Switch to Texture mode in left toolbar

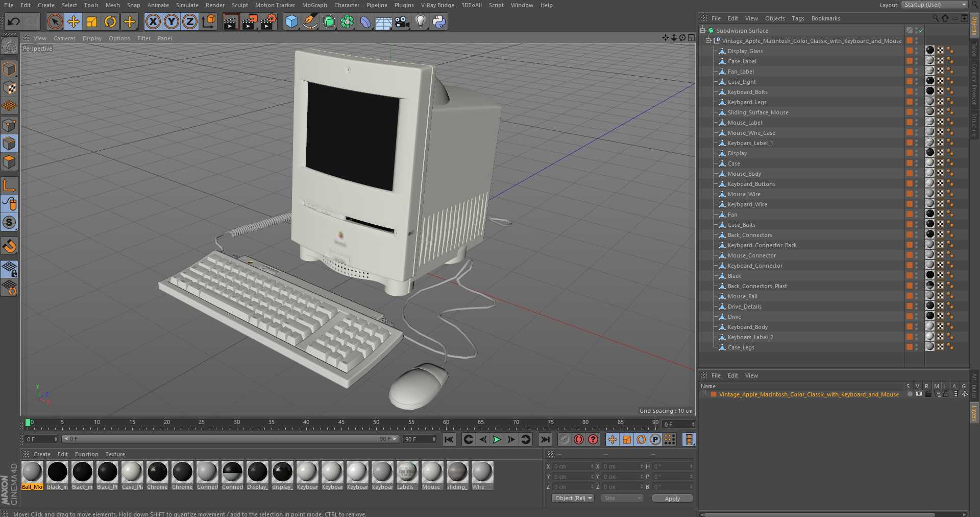pyautogui.click(x=10, y=88)
